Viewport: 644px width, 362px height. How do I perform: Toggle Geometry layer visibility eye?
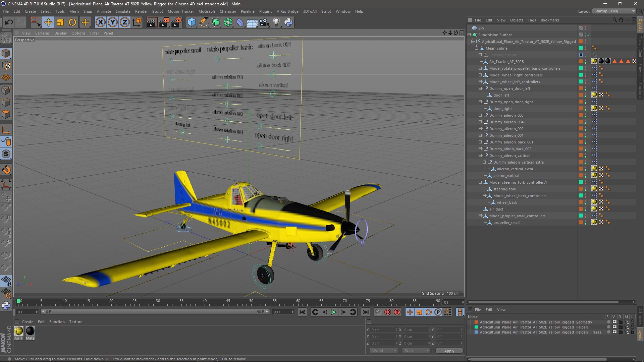(614, 322)
